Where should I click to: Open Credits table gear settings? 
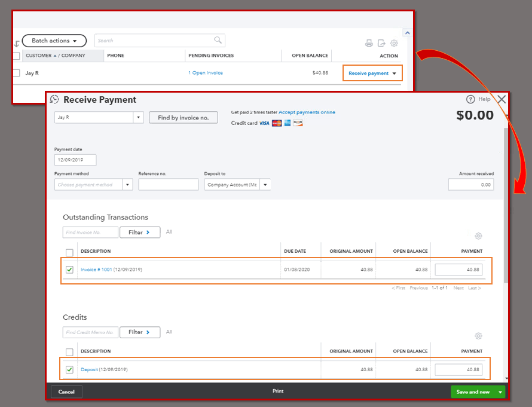tap(478, 336)
